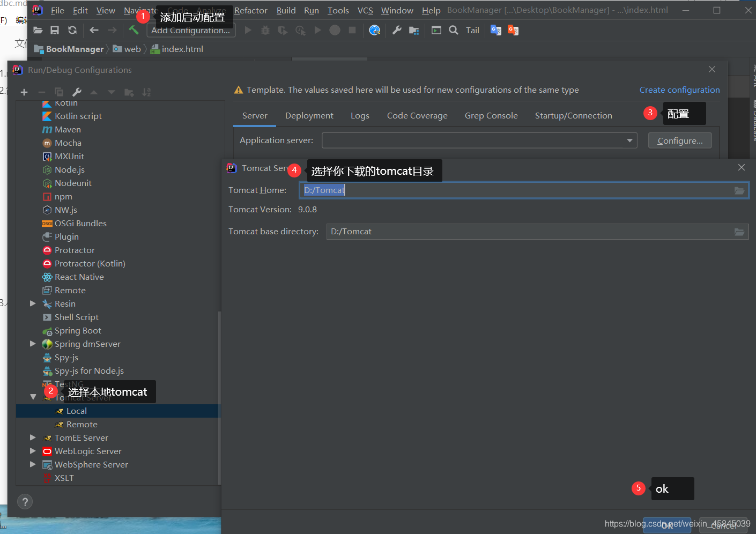This screenshot has width=756, height=534.
Task: Click the blue Translate icon
Action: pyautogui.click(x=496, y=31)
